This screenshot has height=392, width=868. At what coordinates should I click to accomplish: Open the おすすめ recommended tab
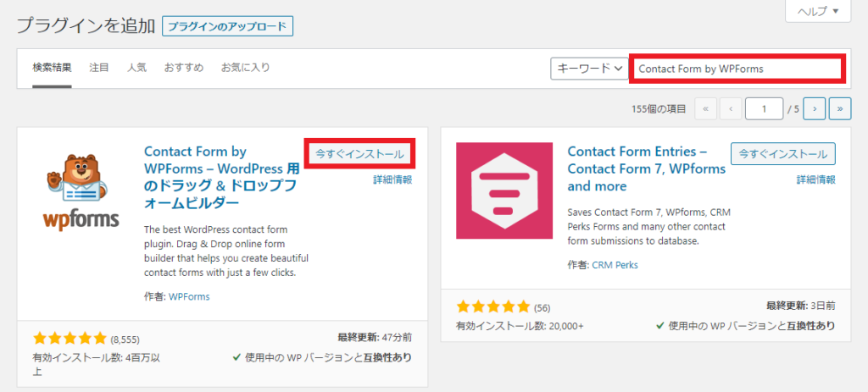click(184, 68)
